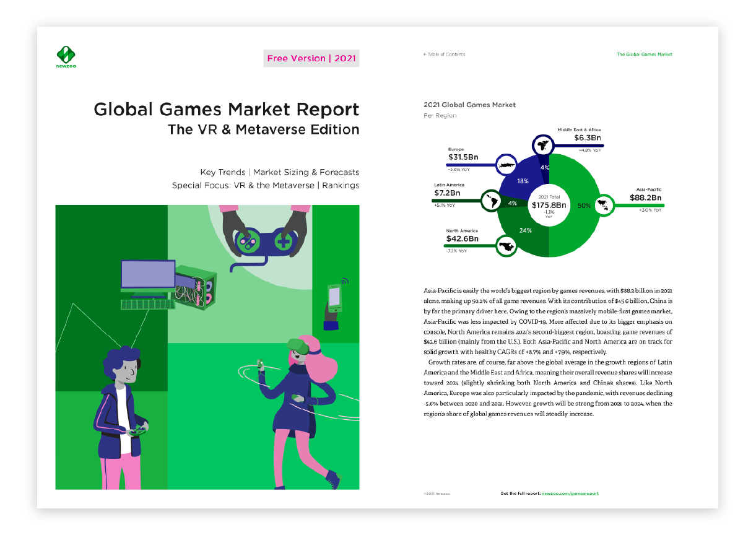Click the Global Games Market Report title
The width and height of the screenshot is (756, 535).
point(226,109)
